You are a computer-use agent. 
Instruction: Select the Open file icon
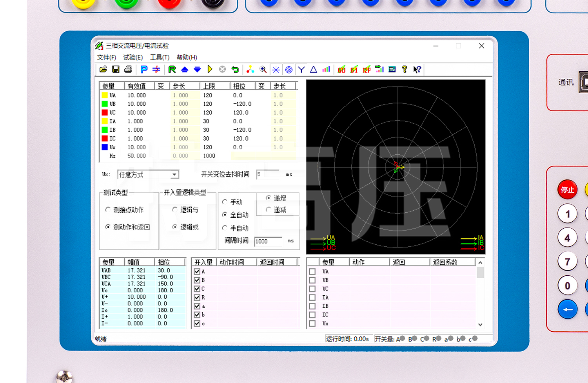click(x=103, y=69)
